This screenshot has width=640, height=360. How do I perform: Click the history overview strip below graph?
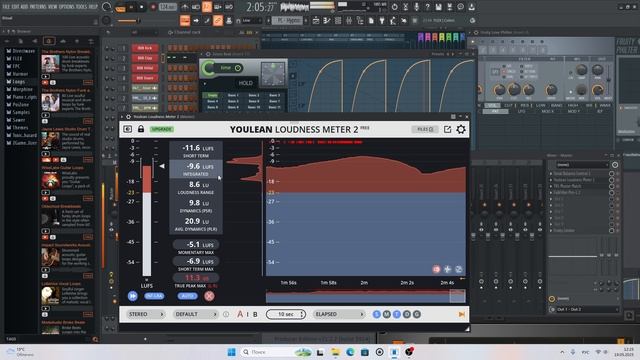(365, 296)
